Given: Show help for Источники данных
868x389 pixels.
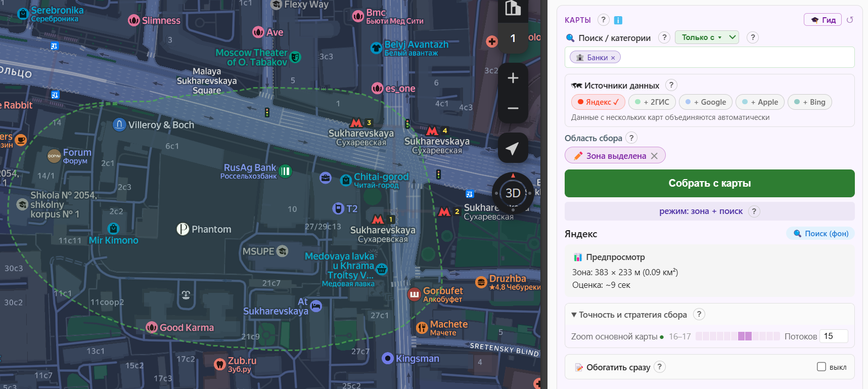Looking at the screenshot, I should [671, 85].
